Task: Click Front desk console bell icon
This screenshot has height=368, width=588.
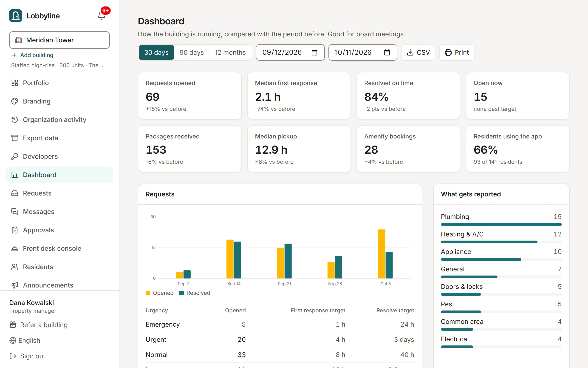Action: (14, 248)
